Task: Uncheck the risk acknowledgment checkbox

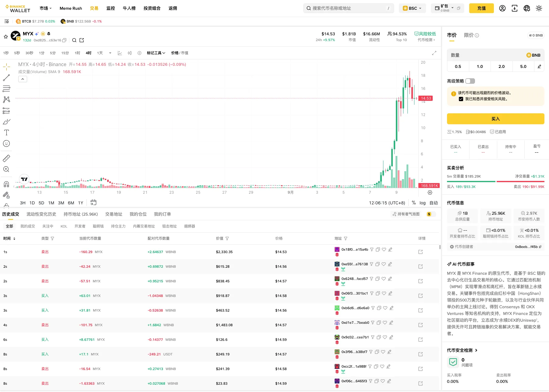Action: (x=461, y=99)
